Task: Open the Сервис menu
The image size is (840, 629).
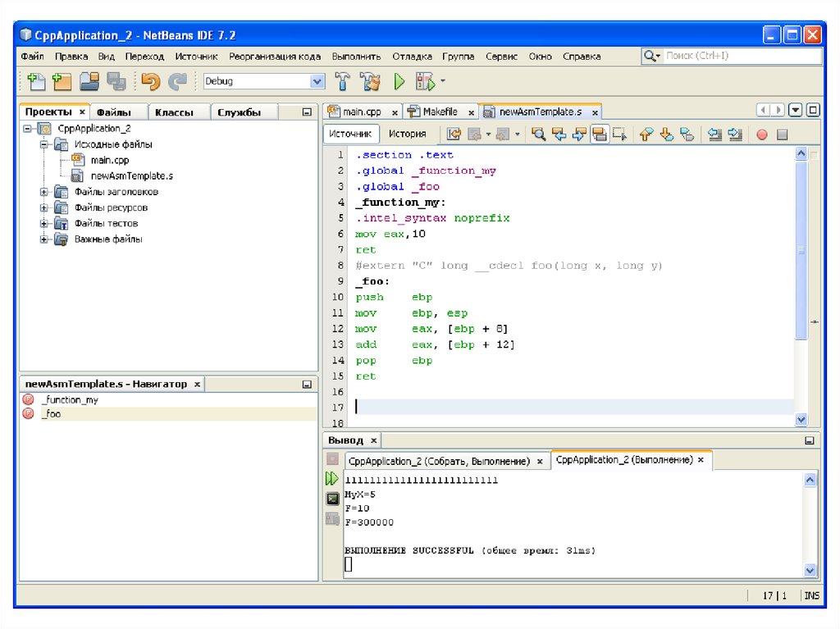Action: click(501, 57)
